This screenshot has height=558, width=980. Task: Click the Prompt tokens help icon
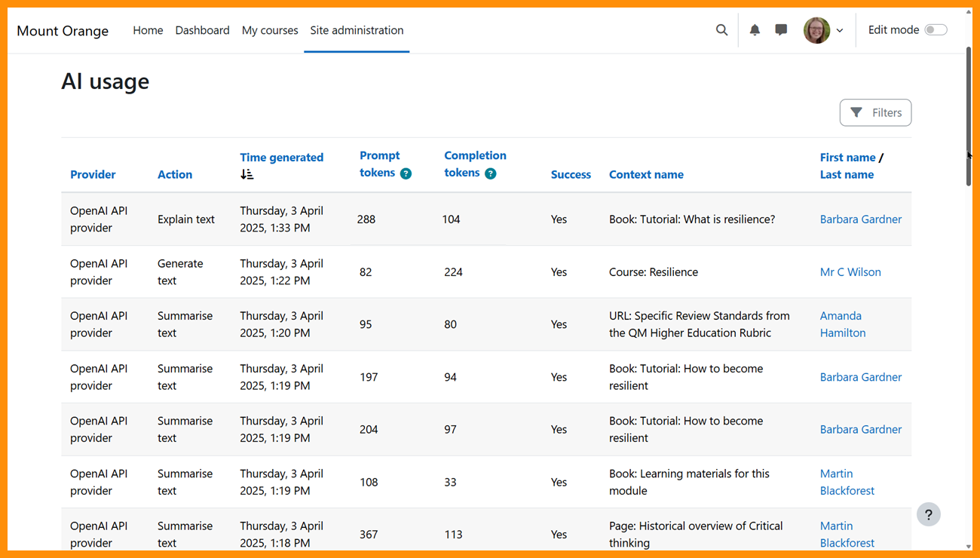tap(406, 173)
